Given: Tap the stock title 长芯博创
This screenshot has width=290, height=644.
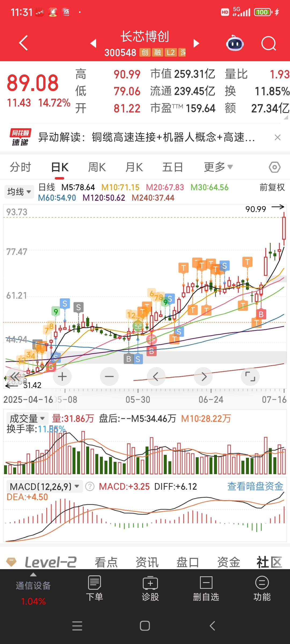Looking at the screenshot, I should pos(145,36).
